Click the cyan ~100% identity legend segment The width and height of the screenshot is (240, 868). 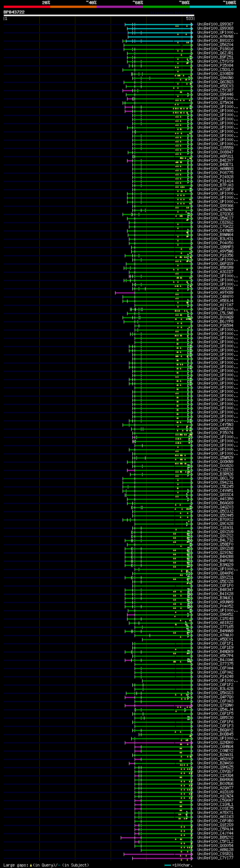coord(213,7)
